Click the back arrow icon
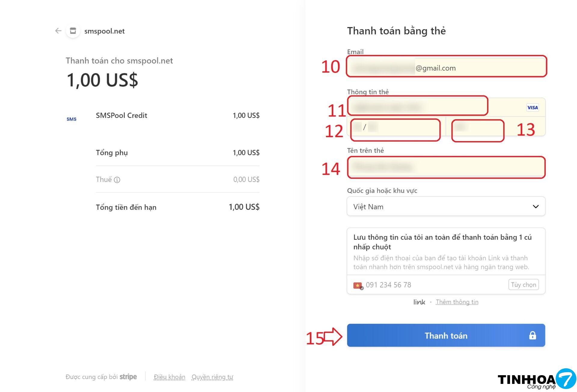 58,31
